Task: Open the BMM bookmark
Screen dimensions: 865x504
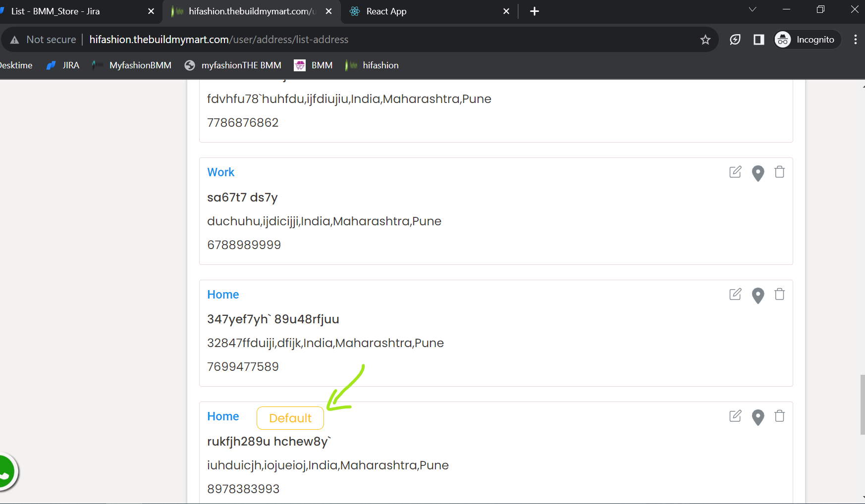Action: (314, 65)
